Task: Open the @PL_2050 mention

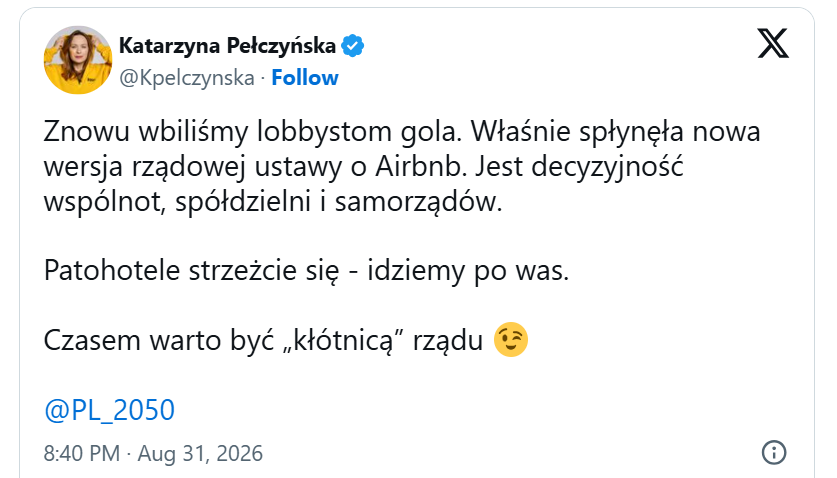Action: click(x=109, y=410)
